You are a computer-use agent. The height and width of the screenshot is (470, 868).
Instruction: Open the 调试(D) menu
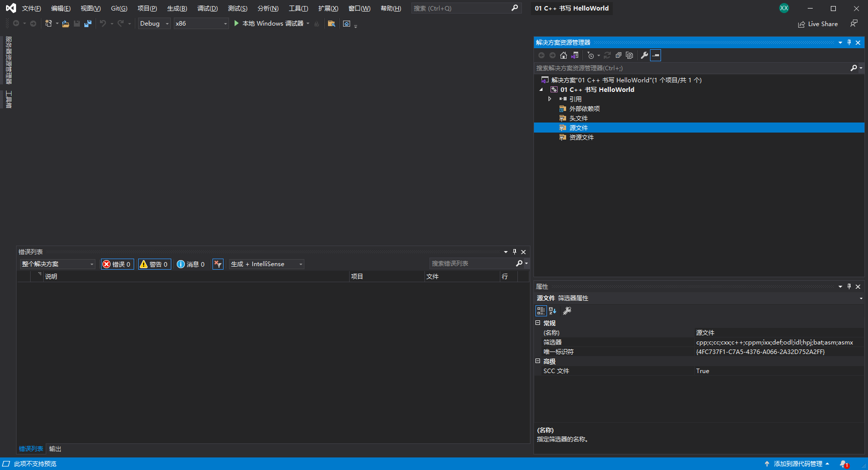[x=207, y=9]
